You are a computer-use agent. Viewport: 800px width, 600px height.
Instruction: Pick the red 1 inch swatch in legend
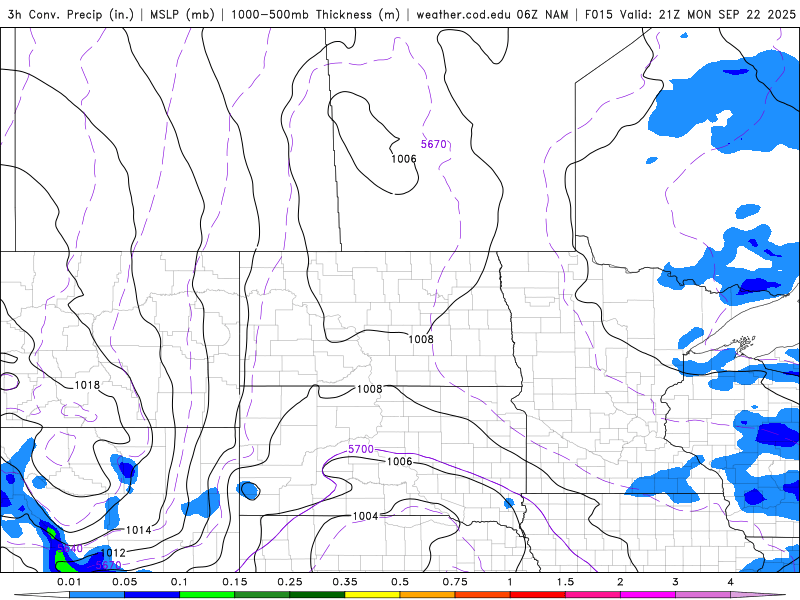(x=538, y=595)
